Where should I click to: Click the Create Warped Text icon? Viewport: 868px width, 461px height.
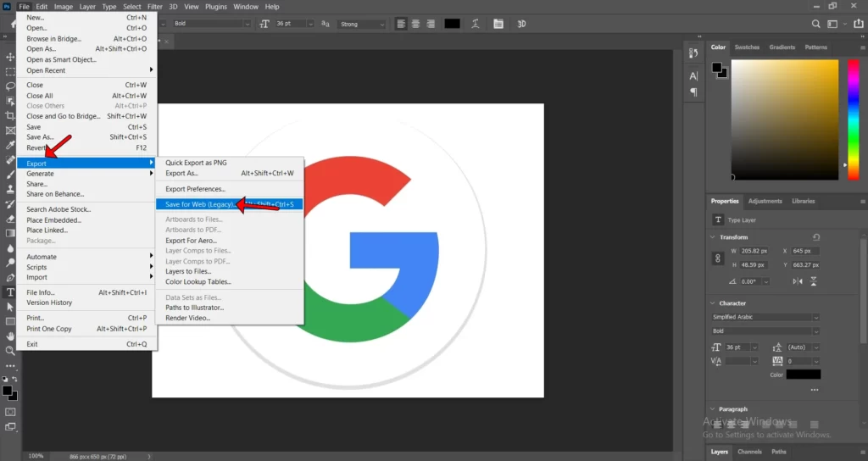(x=475, y=24)
